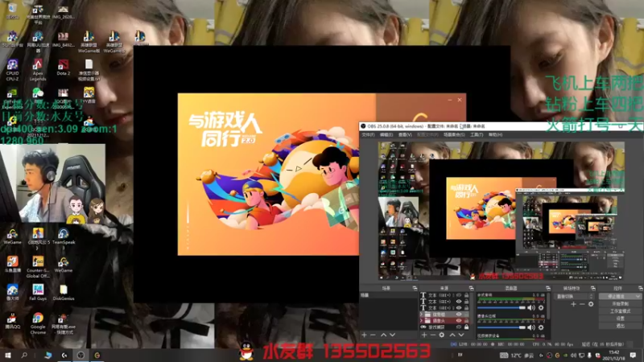Click the audio mixer vertical scrollbar

tap(548, 306)
